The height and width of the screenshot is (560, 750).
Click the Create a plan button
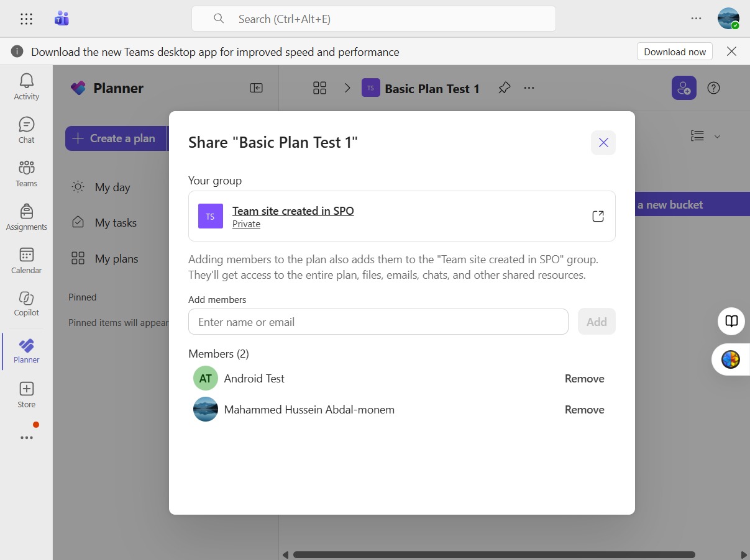pyautogui.click(x=116, y=138)
